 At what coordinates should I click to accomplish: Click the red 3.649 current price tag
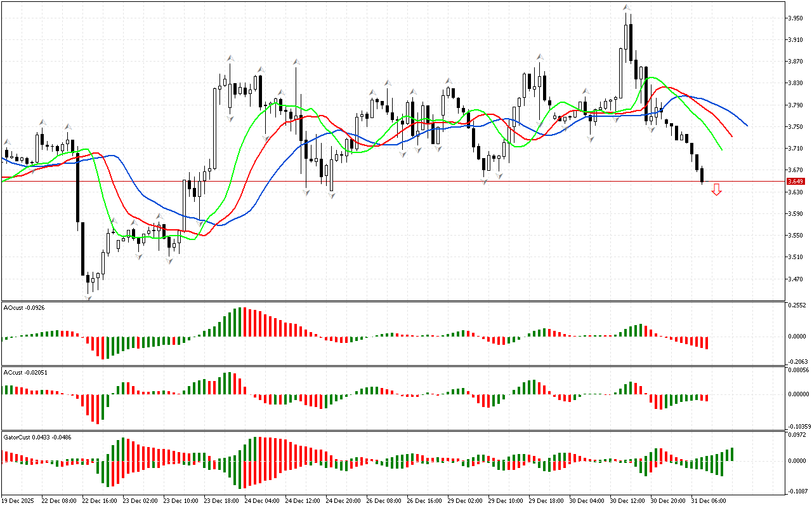pyautogui.click(x=796, y=182)
